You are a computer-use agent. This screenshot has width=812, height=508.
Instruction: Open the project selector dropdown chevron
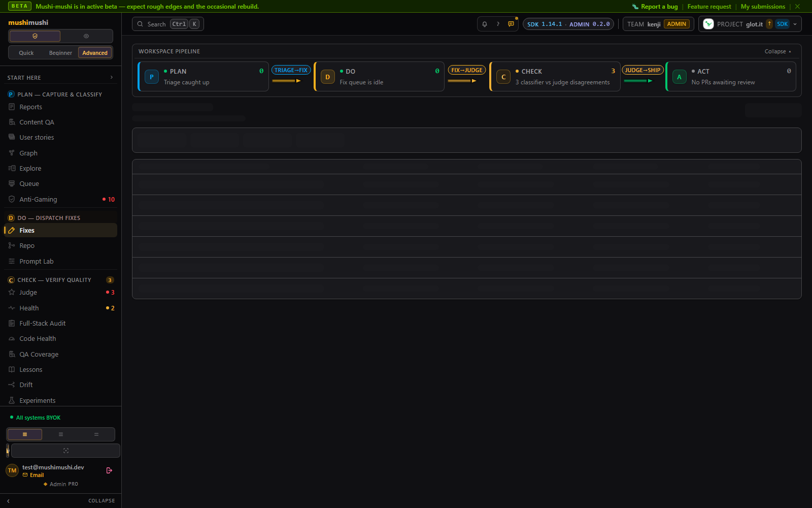pos(795,24)
